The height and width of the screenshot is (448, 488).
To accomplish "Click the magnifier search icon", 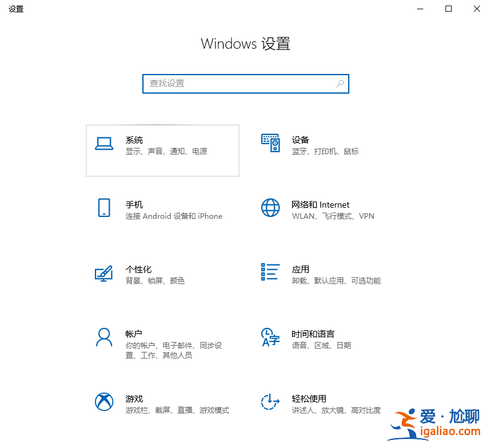I will tap(340, 83).
